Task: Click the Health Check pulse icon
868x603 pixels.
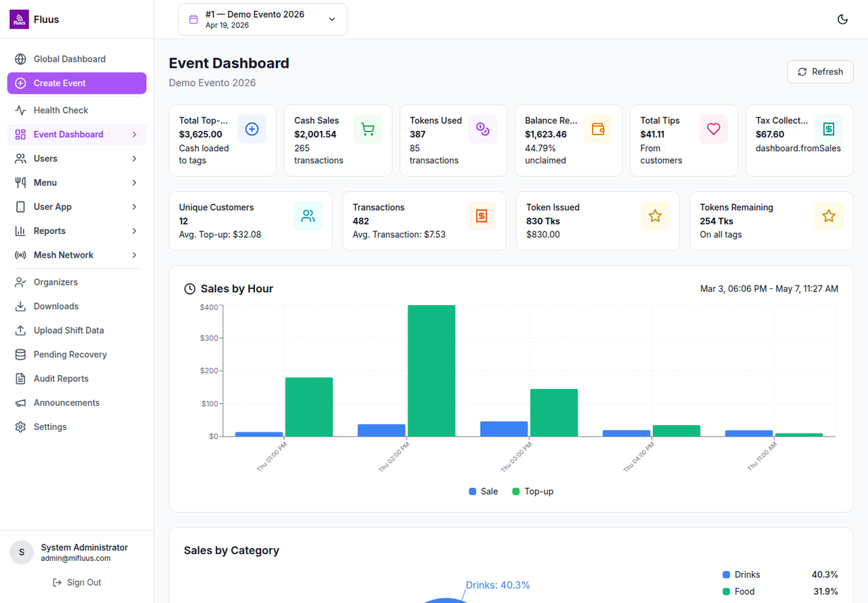Action: point(20,110)
